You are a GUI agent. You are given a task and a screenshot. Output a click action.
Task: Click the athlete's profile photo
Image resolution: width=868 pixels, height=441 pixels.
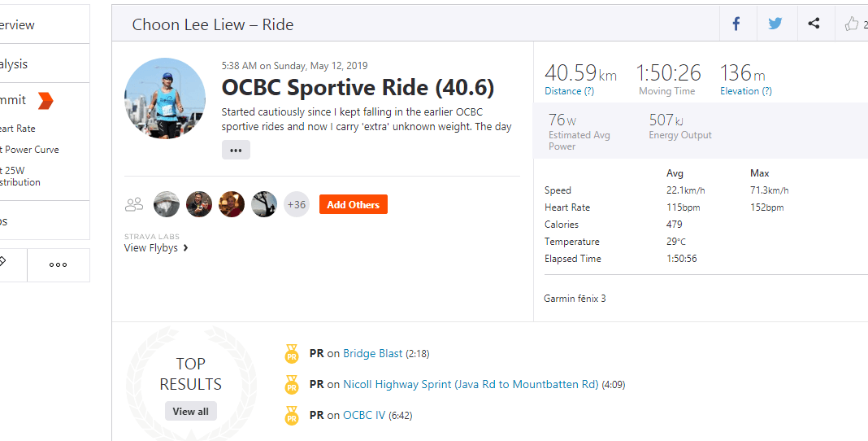coord(165,98)
